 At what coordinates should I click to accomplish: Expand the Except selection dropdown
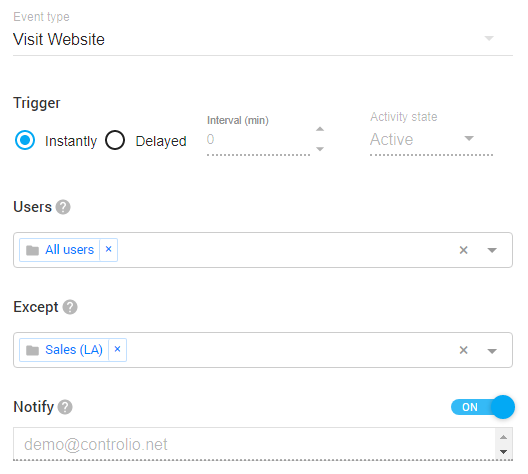coord(492,351)
